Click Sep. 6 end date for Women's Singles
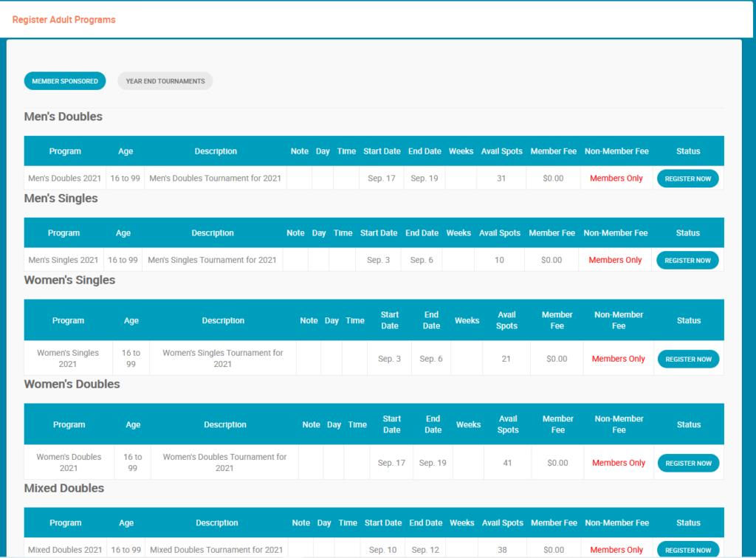Screen dimensions: 756x558 coord(431,359)
